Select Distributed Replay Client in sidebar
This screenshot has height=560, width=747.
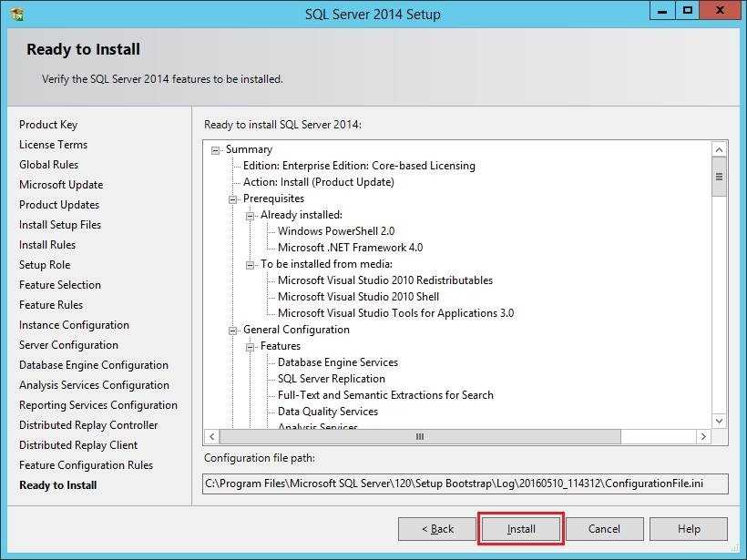coord(78,445)
